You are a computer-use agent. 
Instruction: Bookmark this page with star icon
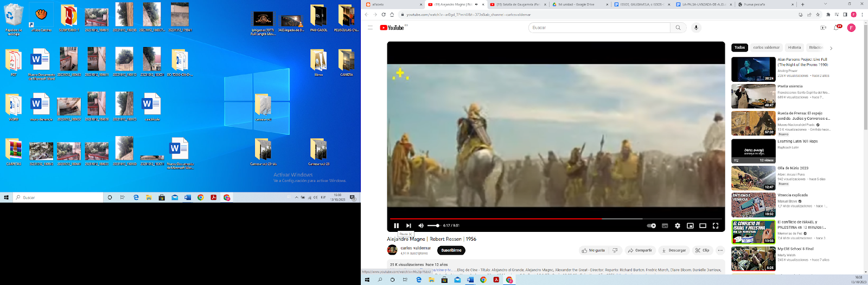point(818,15)
